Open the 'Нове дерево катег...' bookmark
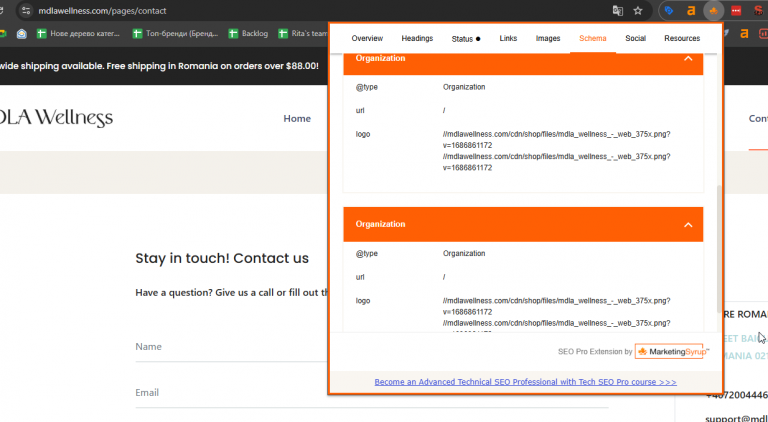This screenshot has width=768, height=422. (78, 34)
